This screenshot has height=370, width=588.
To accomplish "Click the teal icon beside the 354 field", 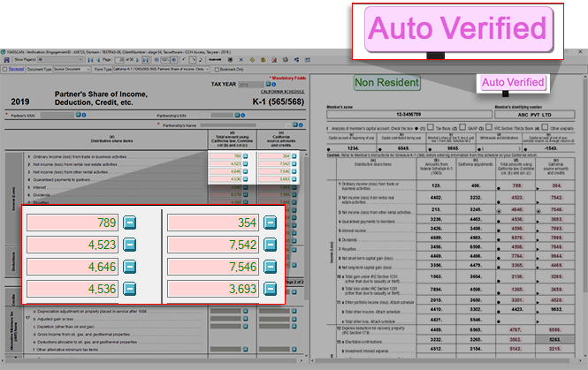I will pyautogui.click(x=270, y=223).
